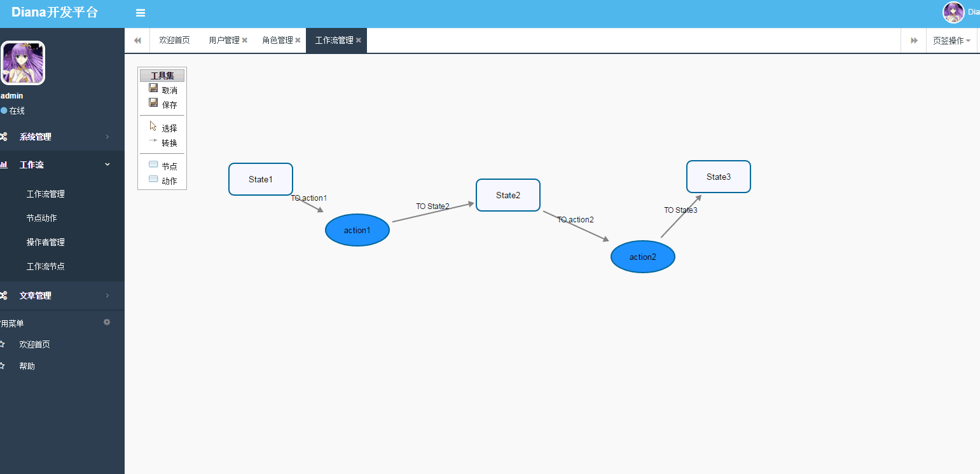This screenshot has height=474, width=980.
Task: Click the admin username text
Action: pos(12,96)
